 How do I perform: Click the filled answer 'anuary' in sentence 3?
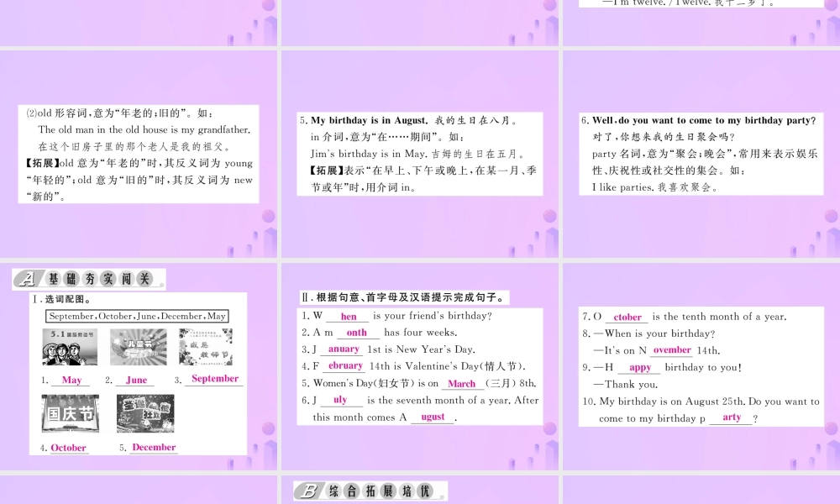click(344, 349)
